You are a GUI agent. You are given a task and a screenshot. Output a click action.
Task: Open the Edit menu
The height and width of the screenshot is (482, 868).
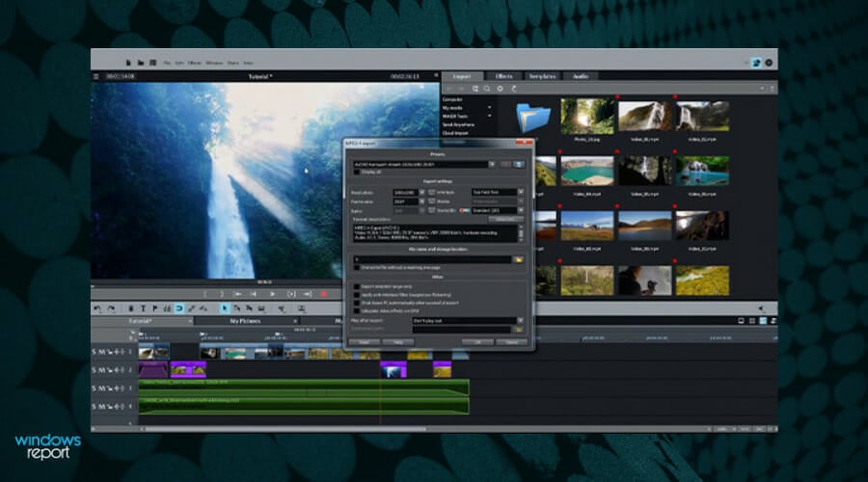point(178,63)
